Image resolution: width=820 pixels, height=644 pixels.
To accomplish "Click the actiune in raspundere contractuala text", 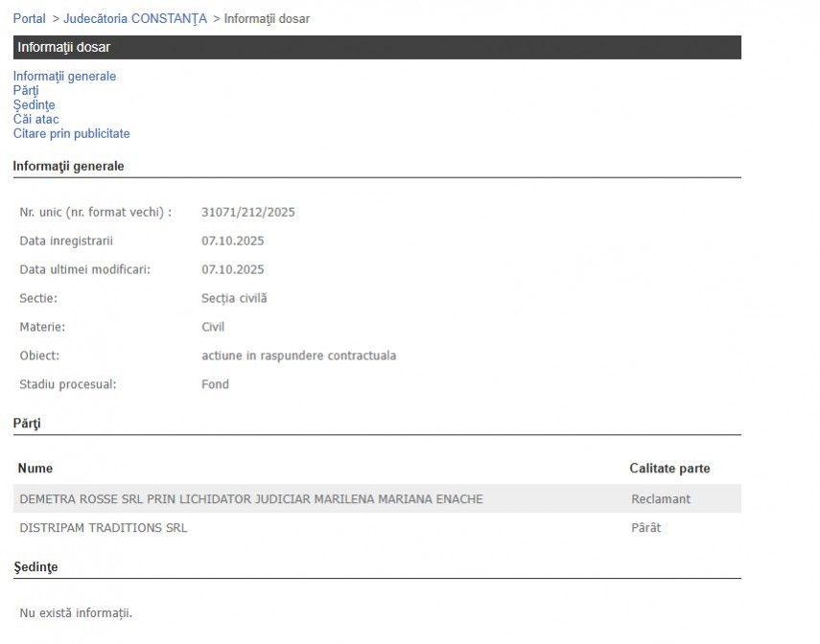I will click(x=298, y=356).
